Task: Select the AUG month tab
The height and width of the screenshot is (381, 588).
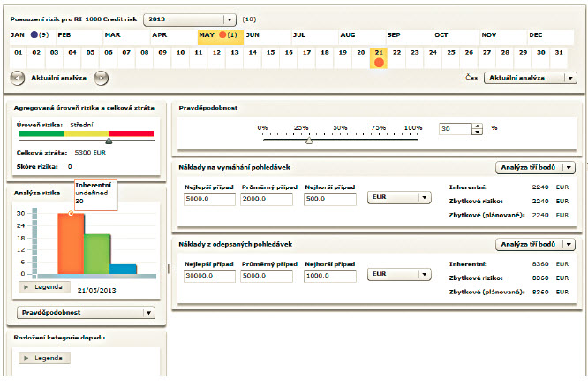Action: click(362, 37)
